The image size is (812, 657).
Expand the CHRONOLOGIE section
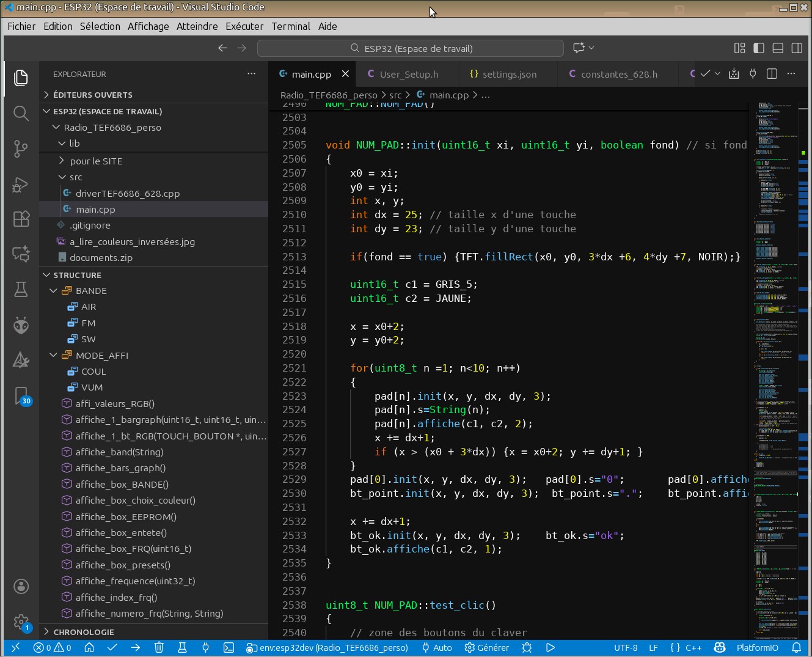pos(83,632)
